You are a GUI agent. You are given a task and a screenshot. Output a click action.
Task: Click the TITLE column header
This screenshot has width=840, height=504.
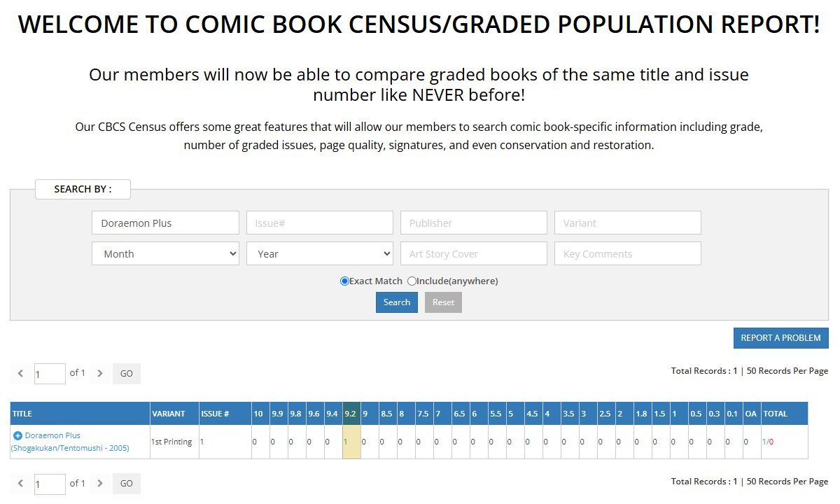click(22, 414)
